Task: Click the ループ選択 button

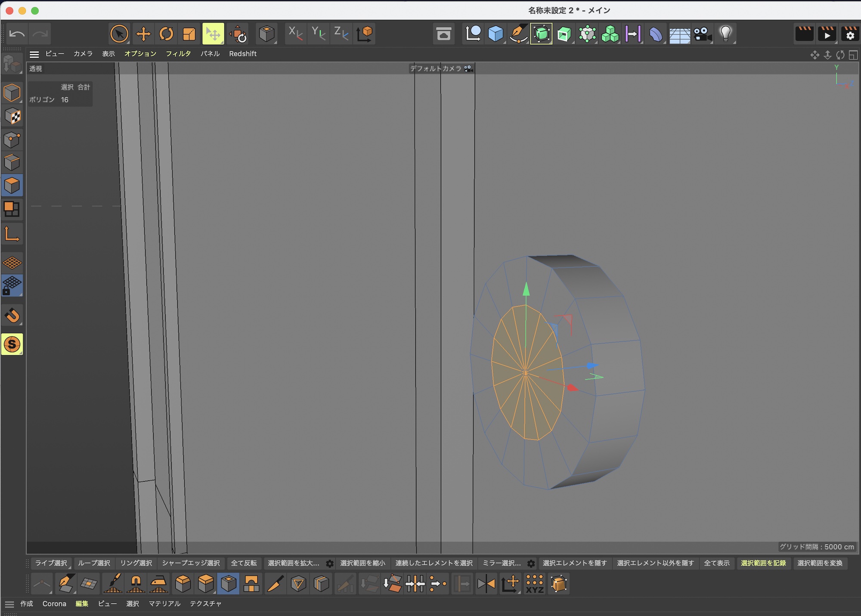Action: [94, 563]
